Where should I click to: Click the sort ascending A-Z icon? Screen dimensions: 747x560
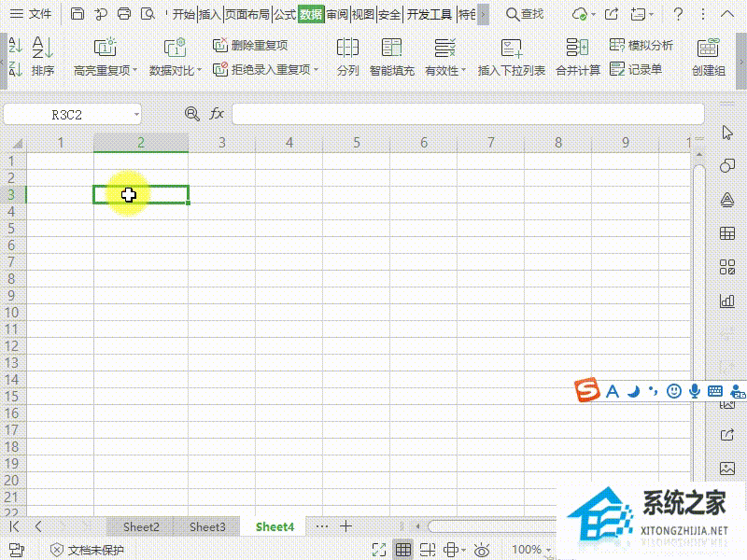(15, 46)
